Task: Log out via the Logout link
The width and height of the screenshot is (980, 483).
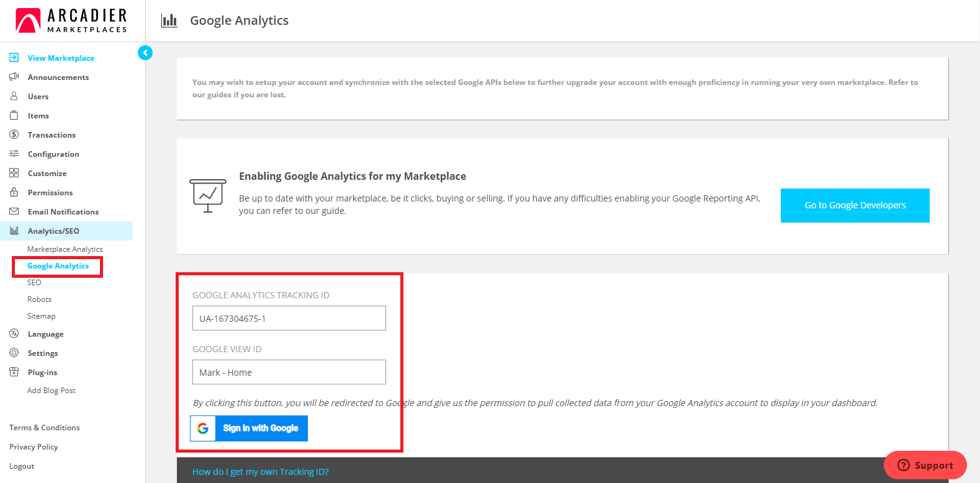Action: 22,466
